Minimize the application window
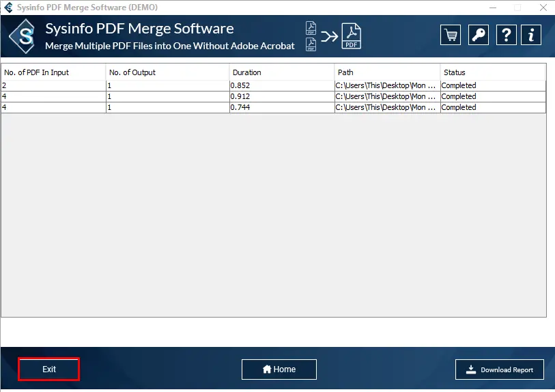Screen dimensions: 555x392 click(x=493, y=8)
